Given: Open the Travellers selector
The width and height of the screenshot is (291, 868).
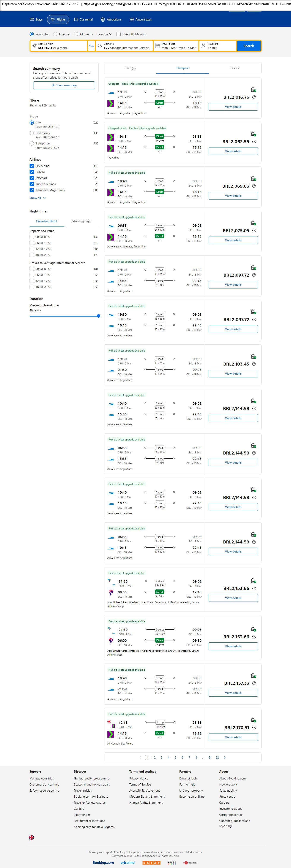Looking at the screenshot, I should point(217,46).
